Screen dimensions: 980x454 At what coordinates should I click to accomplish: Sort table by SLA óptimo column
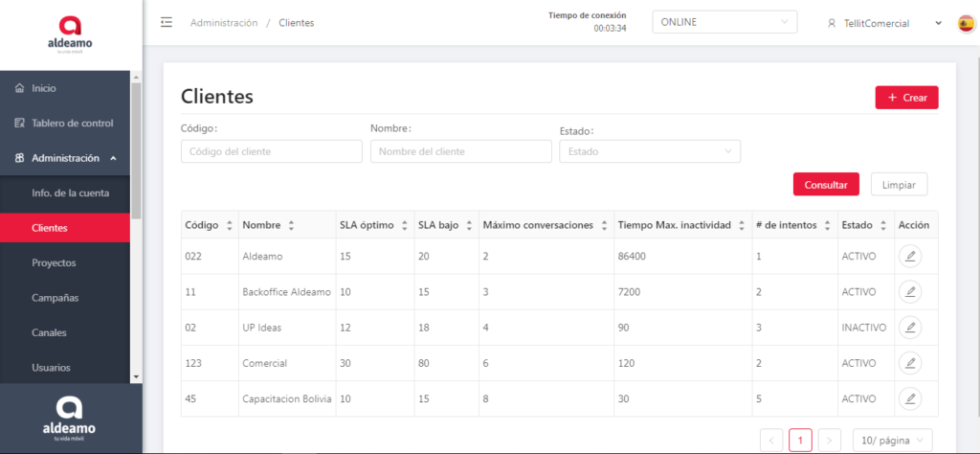tap(403, 225)
